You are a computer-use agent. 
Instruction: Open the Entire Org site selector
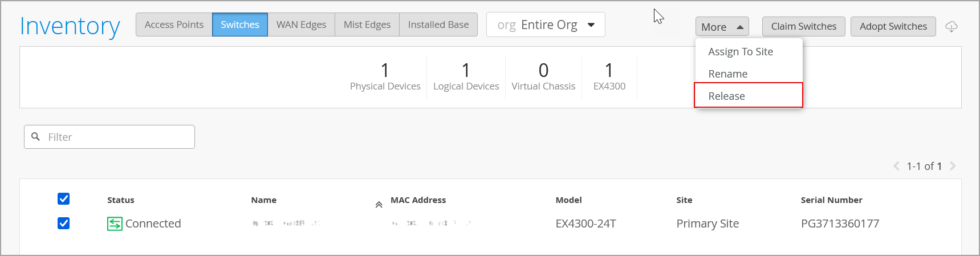click(545, 25)
